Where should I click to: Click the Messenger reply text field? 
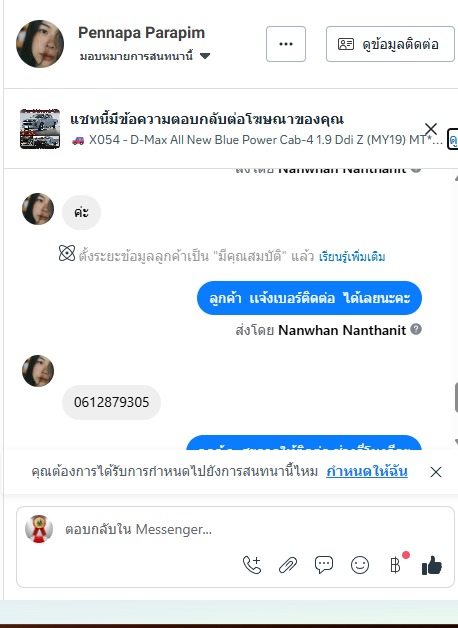pyautogui.click(x=256, y=529)
